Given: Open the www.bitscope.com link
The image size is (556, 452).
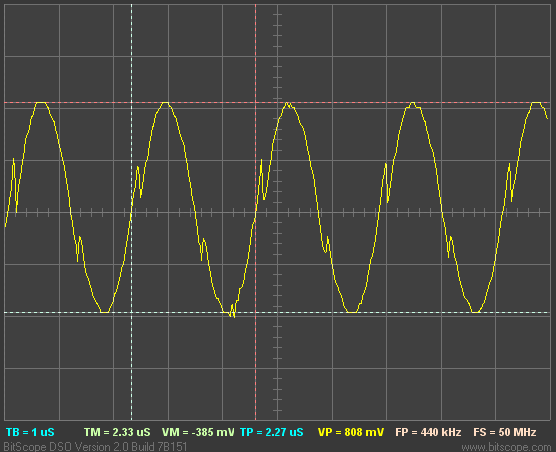Looking at the screenshot, I should (506, 447).
